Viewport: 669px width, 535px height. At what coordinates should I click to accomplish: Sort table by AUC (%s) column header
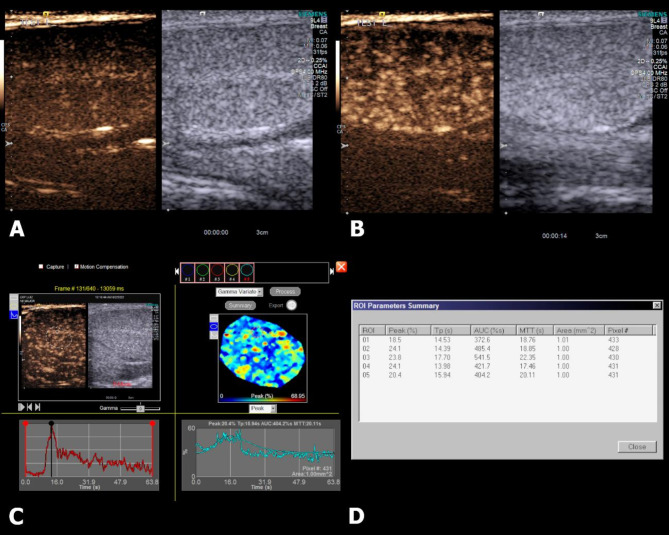[493, 330]
